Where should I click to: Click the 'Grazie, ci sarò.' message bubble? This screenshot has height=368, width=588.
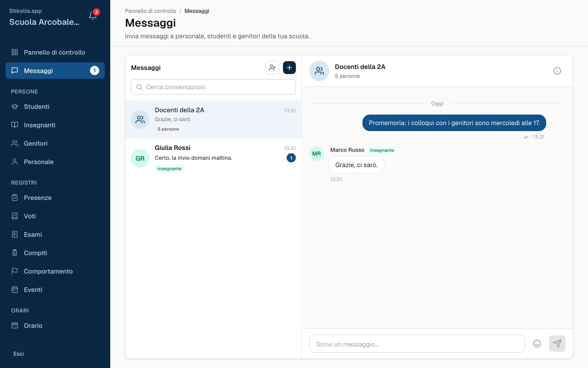click(356, 165)
